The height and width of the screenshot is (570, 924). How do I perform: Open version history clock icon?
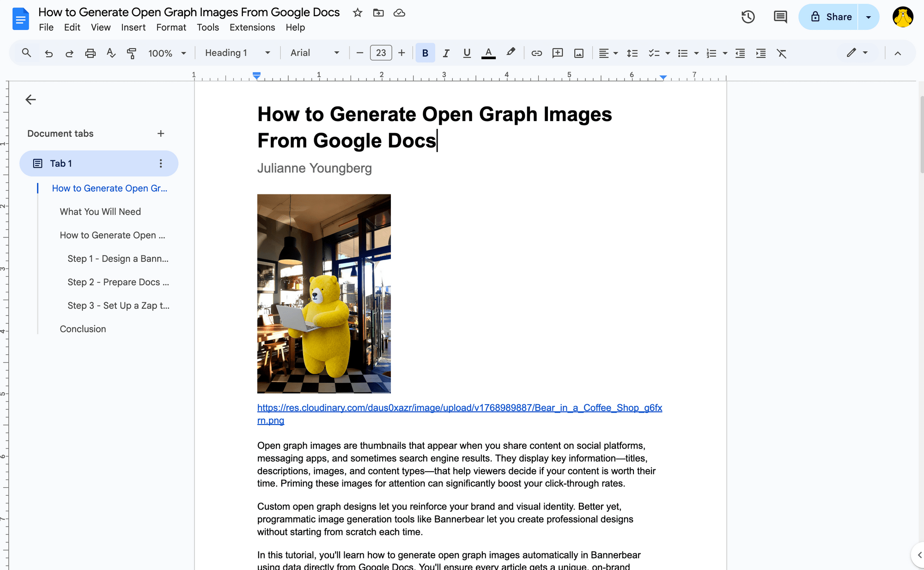coord(748,17)
